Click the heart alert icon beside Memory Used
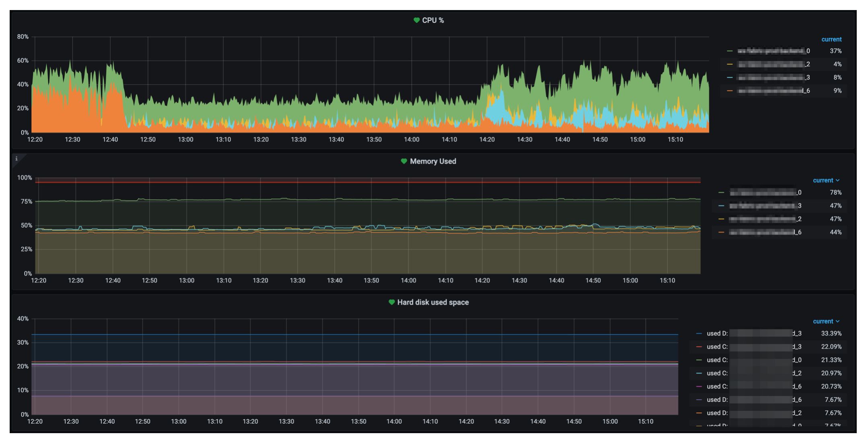 [404, 161]
